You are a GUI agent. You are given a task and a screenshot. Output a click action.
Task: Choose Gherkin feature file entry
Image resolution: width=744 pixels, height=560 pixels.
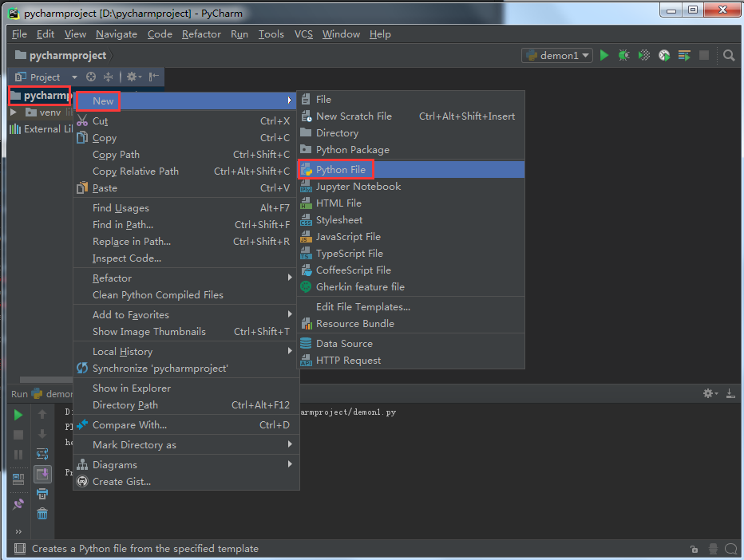(x=411, y=287)
